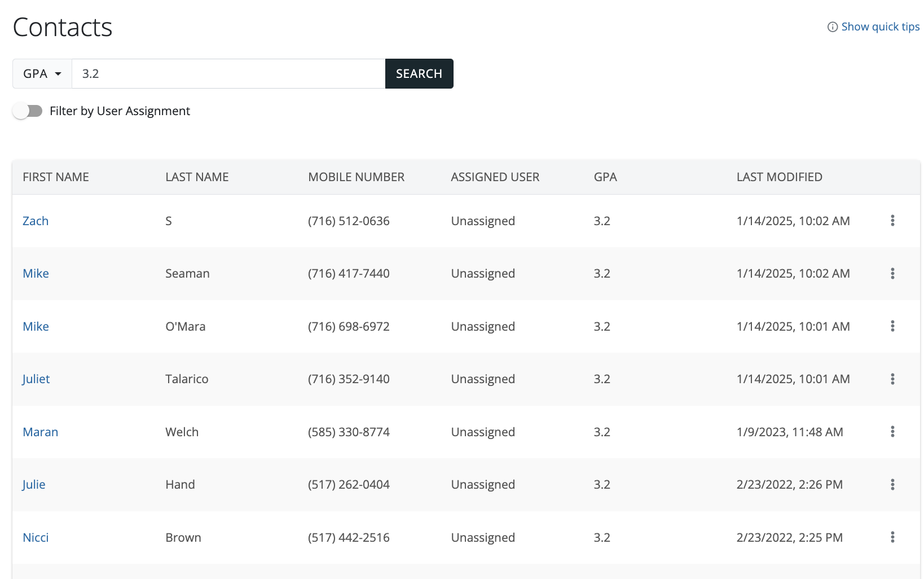Open the row options for Mike O'Mara
Screen dimensions: 924x579
(892, 326)
